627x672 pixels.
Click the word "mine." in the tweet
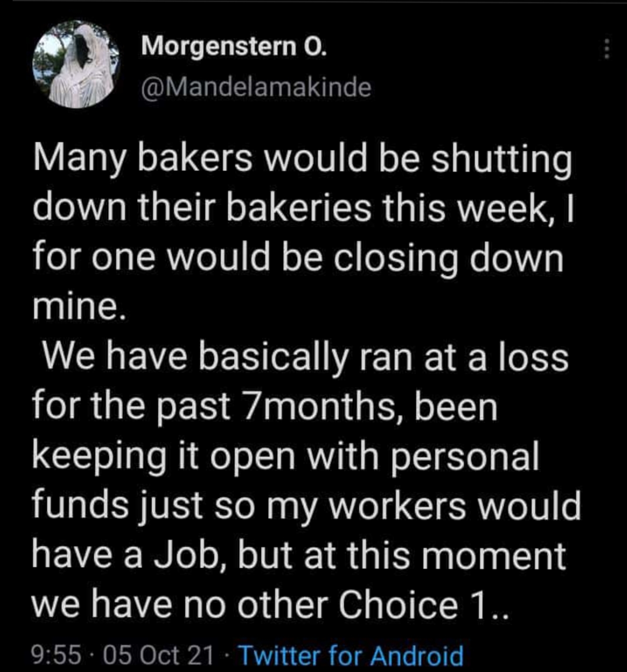(x=80, y=307)
